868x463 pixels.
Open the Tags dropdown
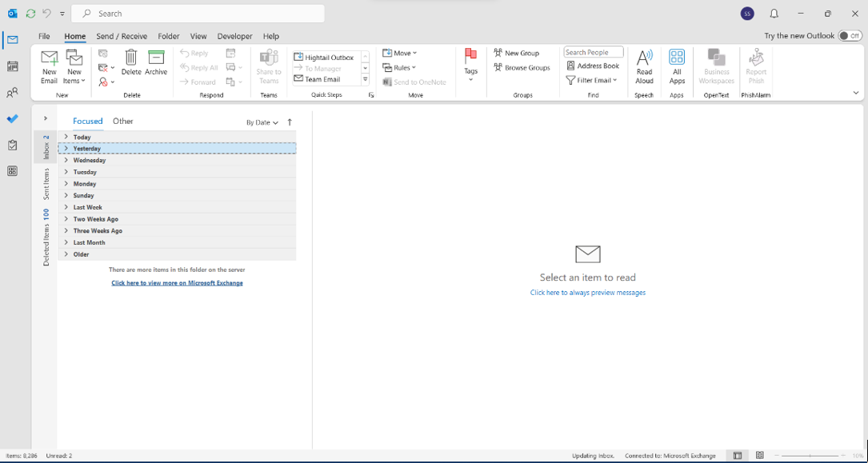pos(470,67)
